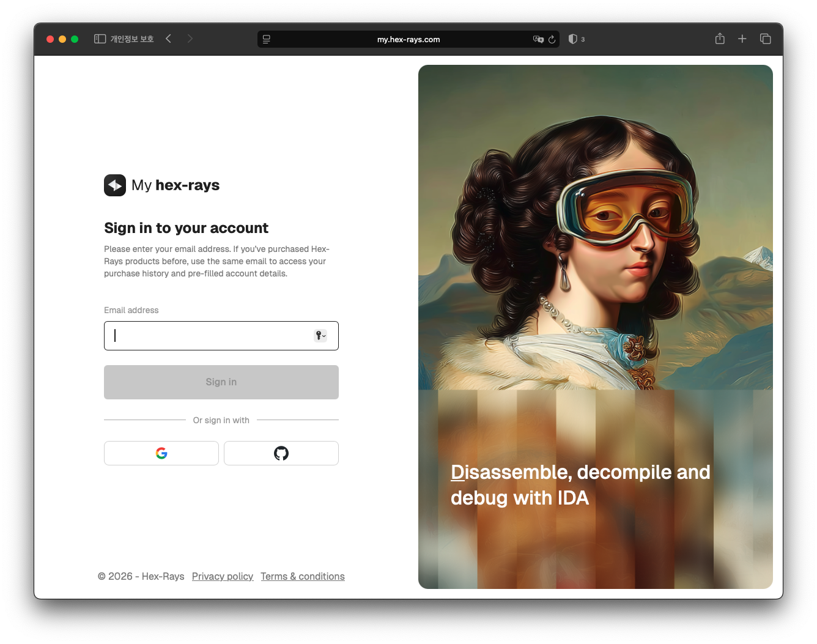This screenshot has width=817, height=644.
Task: Expand the password autofill key dropdown
Action: pos(320,336)
